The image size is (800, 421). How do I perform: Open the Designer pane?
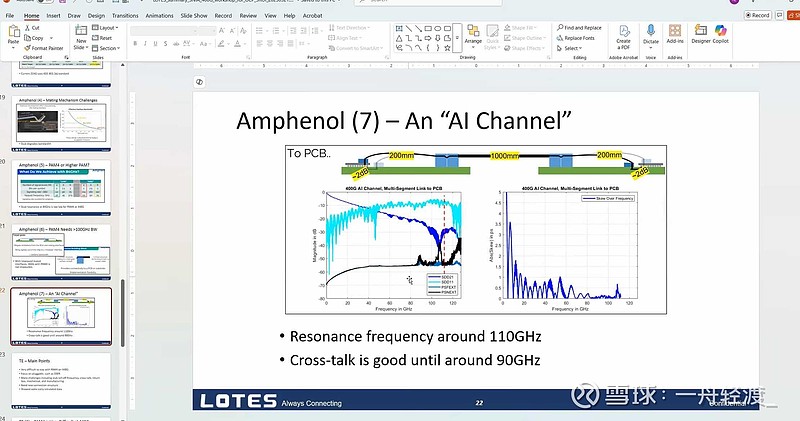tap(701, 34)
